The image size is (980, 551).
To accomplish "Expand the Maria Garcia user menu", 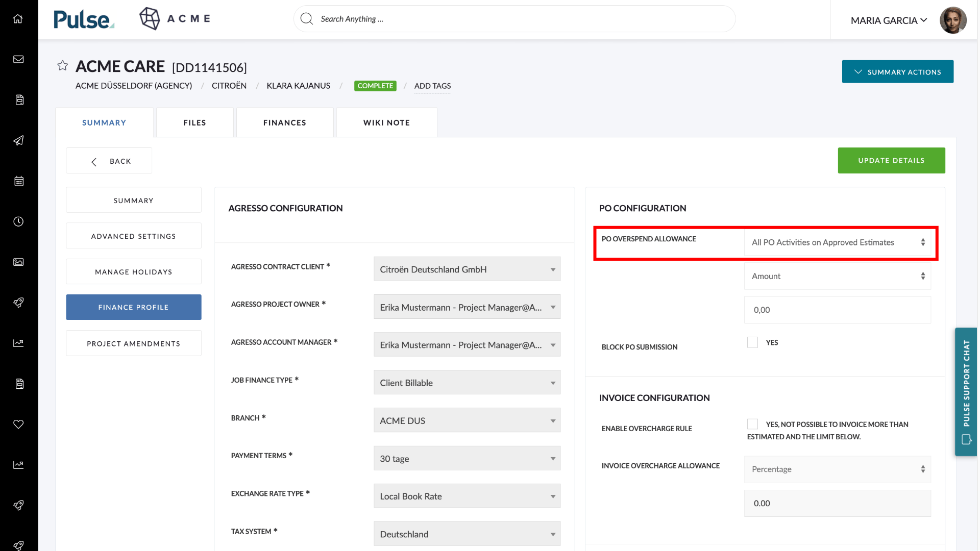I will (x=889, y=20).
